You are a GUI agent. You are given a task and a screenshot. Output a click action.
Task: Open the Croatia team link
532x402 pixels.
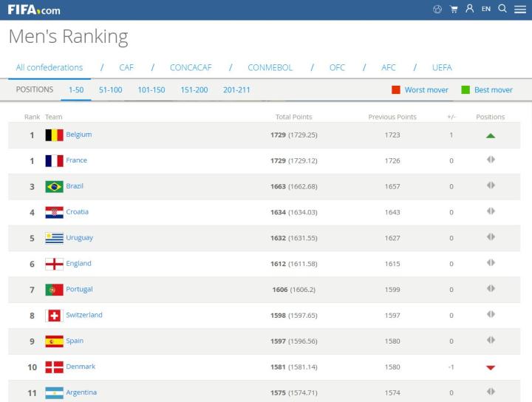click(77, 212)
